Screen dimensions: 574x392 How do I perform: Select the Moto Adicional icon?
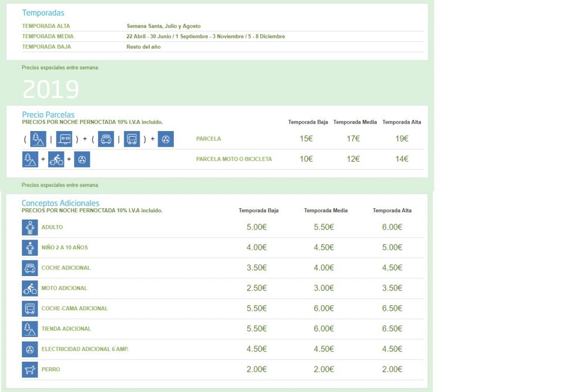30,288
